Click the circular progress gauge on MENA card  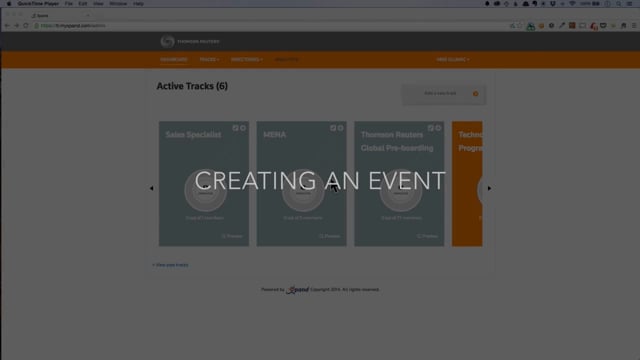[303, 190]
